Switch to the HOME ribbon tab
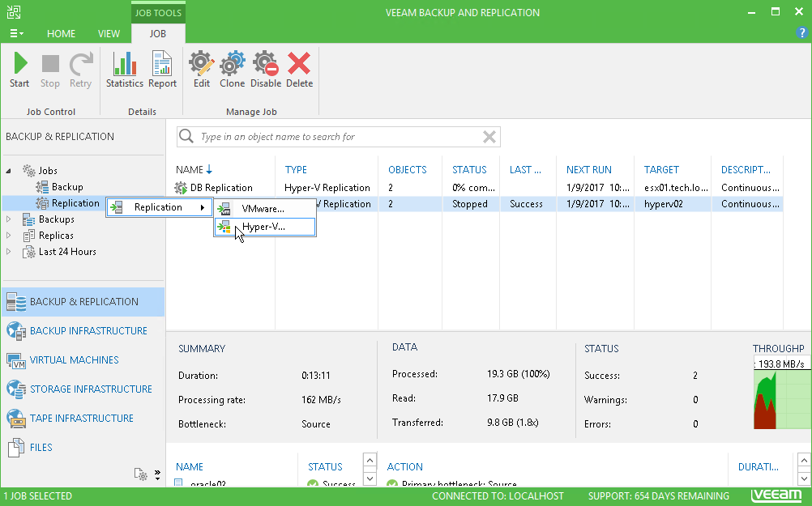The height and width of the screenshot is (506, 812). click(x=61, y=34)
